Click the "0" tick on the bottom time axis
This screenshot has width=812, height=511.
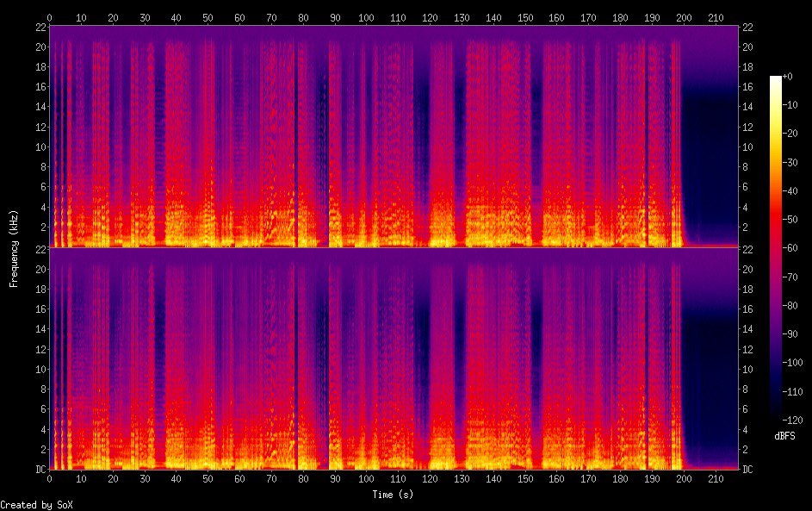point(49,479)
